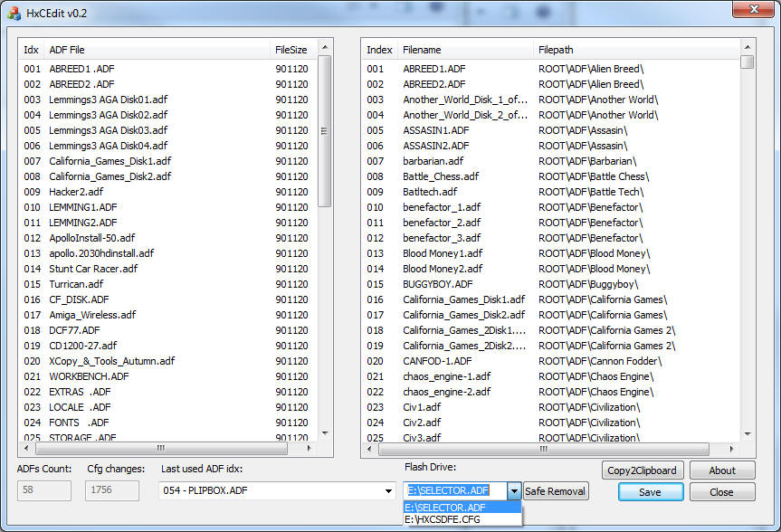Click the ROOT\ADF\Cannon Fodder\ filepath cell
Screen dimensions: 781x532
tap(600, 361)
